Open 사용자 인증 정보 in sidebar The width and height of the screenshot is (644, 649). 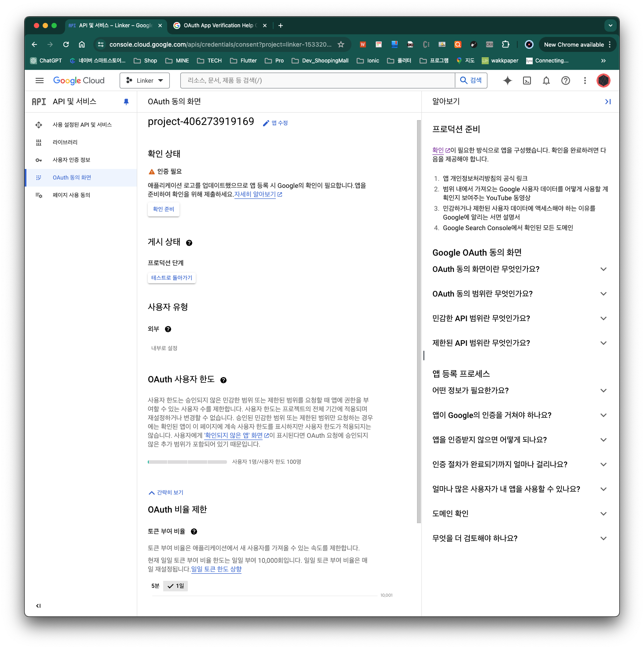pos(71,160)
